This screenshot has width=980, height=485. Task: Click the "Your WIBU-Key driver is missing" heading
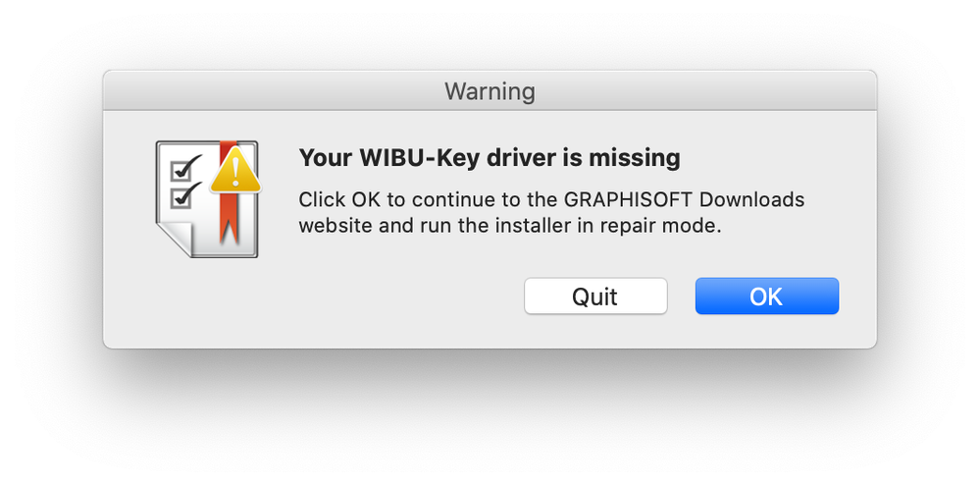point(489,157)
